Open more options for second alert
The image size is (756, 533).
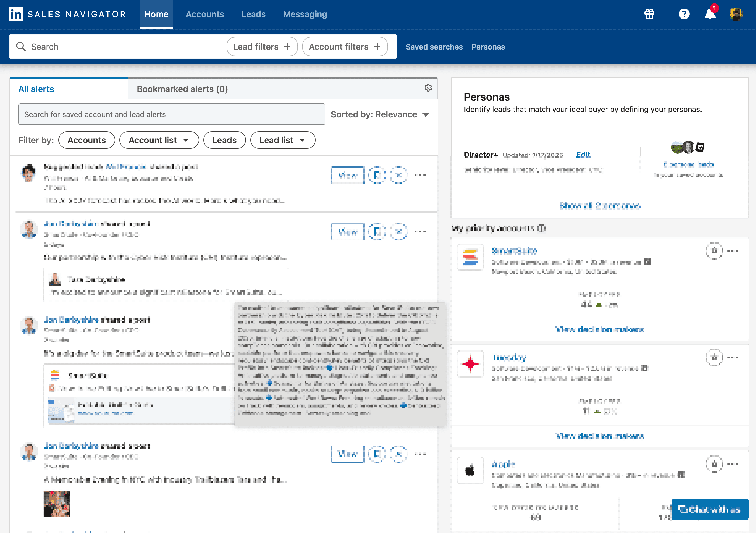pos(421,232)
